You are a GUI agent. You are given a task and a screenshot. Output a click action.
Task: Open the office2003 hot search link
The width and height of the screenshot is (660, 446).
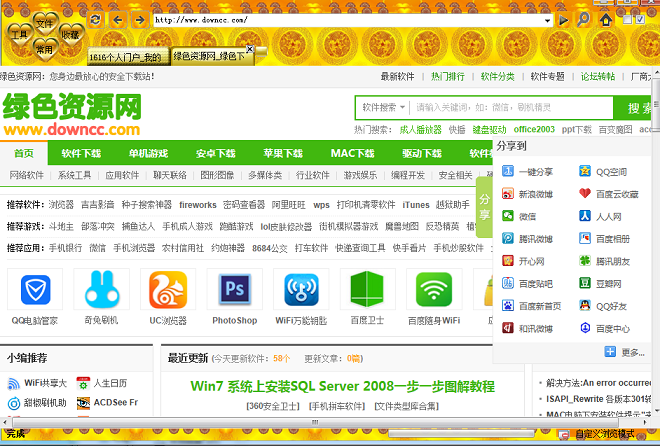tap(534, 130)
